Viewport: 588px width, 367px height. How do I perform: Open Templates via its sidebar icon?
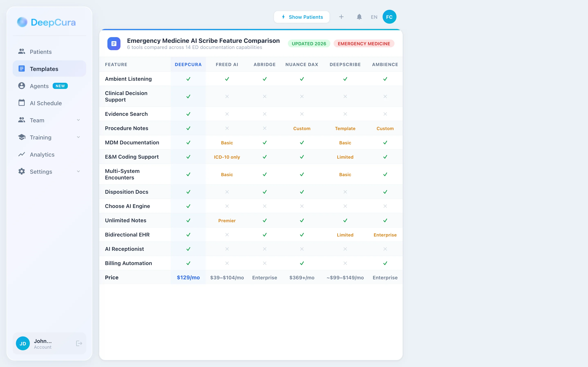[22, 69]
